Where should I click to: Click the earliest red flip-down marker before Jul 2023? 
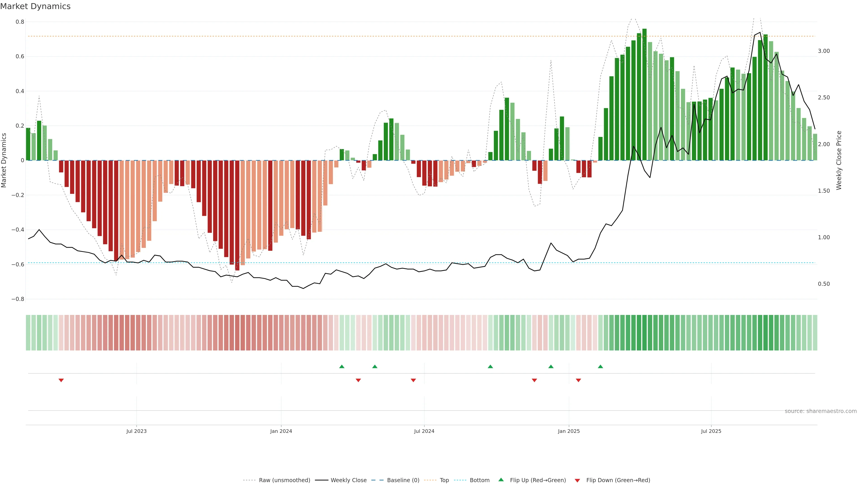[61, 380]
